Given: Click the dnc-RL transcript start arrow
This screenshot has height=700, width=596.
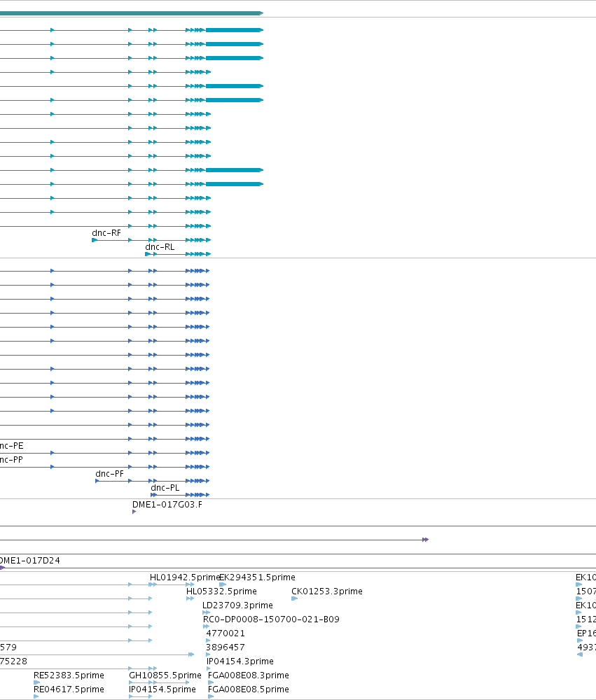Looking at the screenshot, I should point(148,254).
